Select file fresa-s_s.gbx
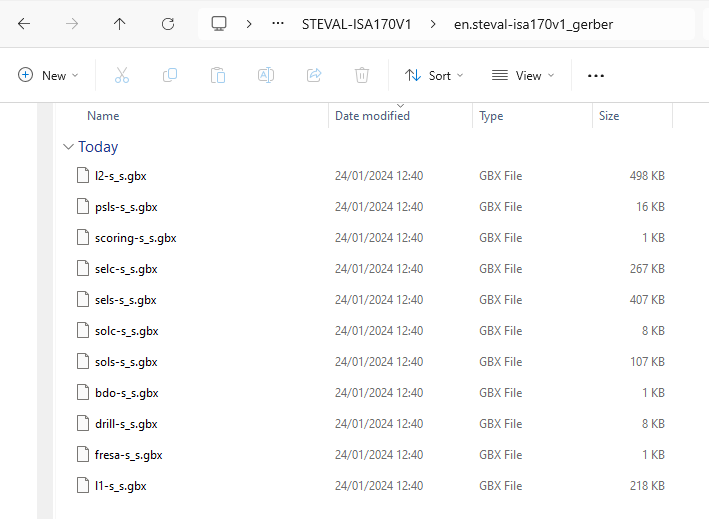709x519 pixels. tap(128, 455)
